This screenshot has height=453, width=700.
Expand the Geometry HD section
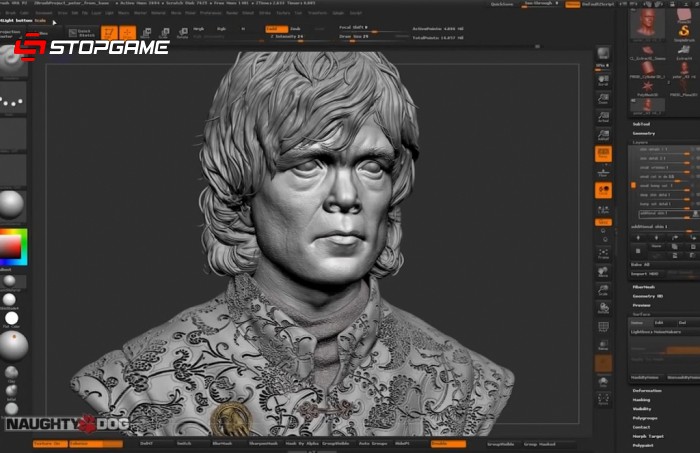coord(648,296)
